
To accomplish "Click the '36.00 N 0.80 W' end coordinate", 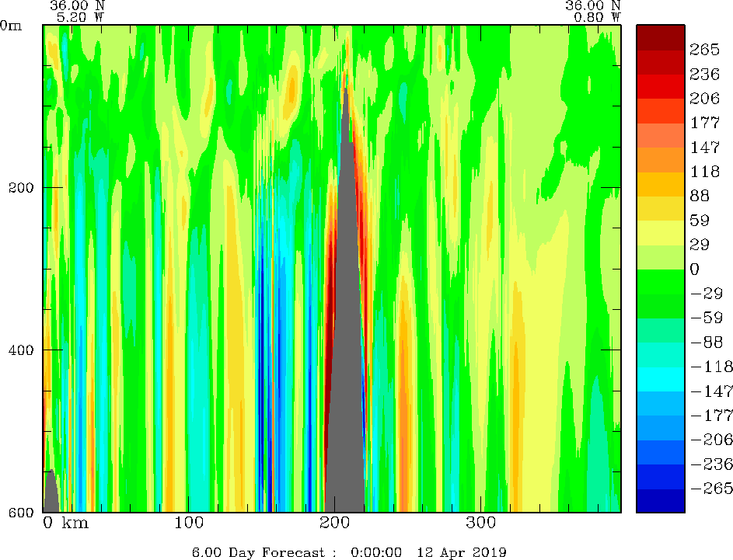I will pos(593,11).
